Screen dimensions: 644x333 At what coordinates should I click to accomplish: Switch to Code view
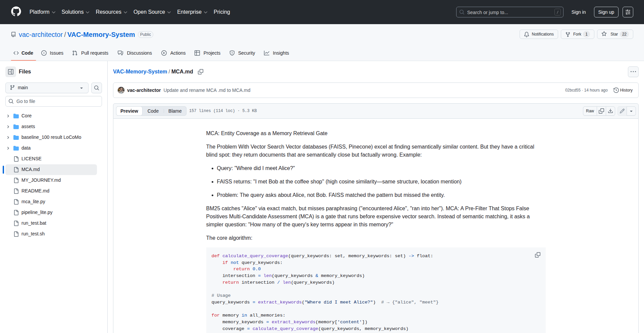click(x=153, y=111)
